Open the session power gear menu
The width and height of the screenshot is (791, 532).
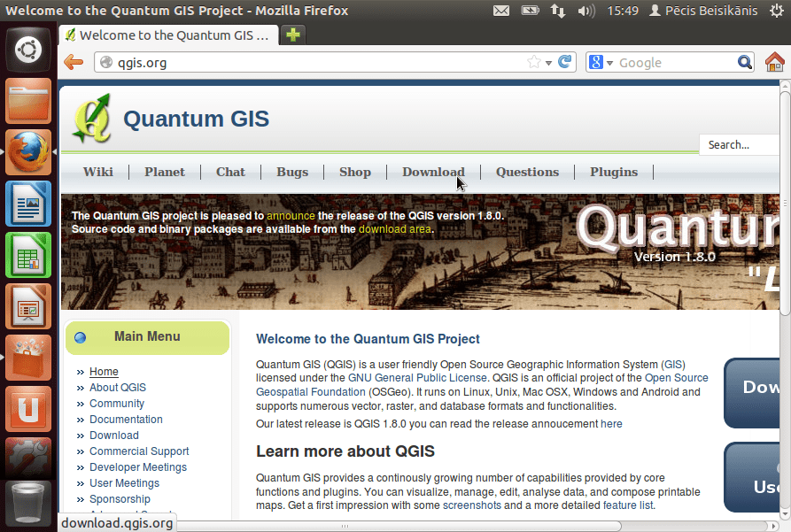click(x=777, y=11)
